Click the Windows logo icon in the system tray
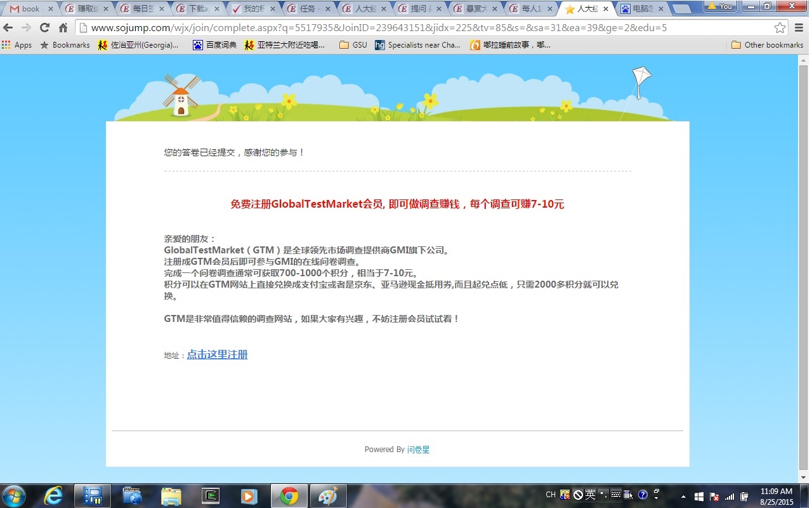The width and height of the screenshot is (812, 508). (x=699, y=496)
